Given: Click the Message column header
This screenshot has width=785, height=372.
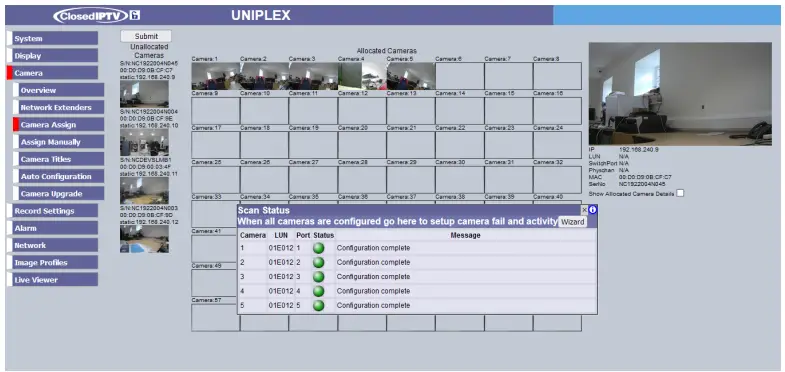Looking at the screenshot, I should tap(465, 235).
